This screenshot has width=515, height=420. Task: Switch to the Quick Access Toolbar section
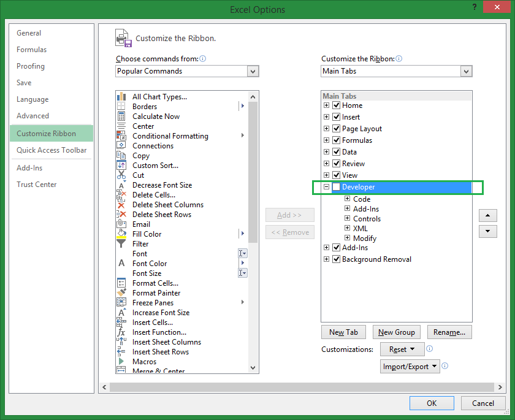pos(51,150)
